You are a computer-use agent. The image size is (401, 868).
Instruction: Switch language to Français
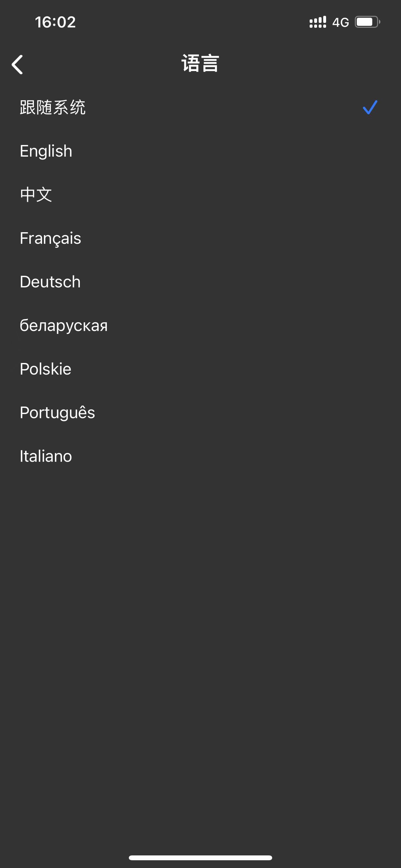51,238
